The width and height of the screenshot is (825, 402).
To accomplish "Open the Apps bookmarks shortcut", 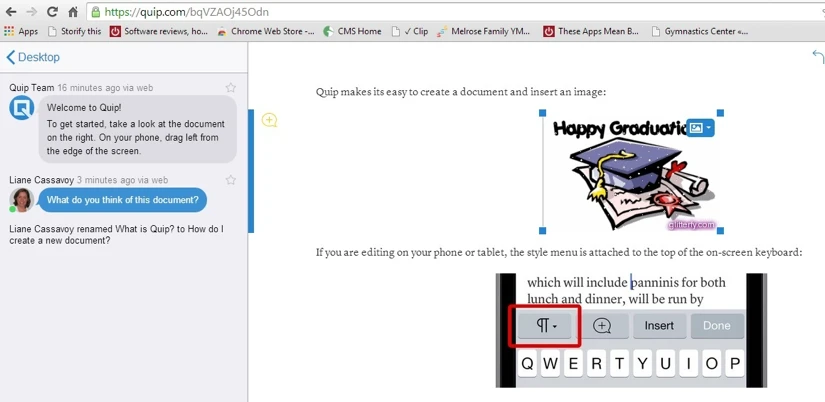I will 21,31.
